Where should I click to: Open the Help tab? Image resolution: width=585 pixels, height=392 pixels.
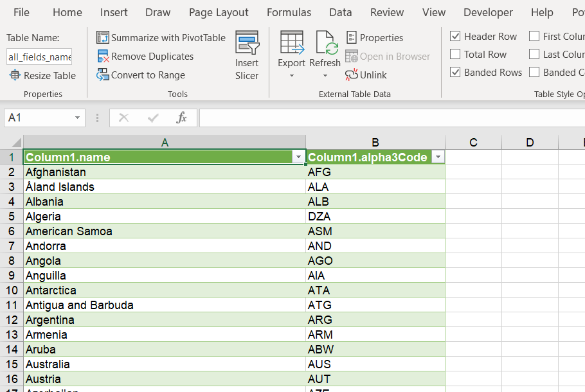(x=542, y=12)
